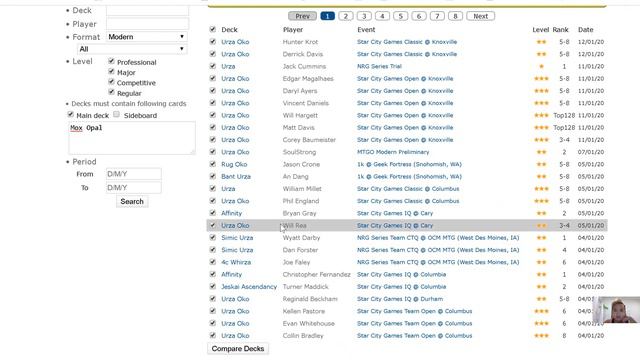Open the Jeskai Ascendancy deck link
640x360 pixels.
click(x=249, y=287)
